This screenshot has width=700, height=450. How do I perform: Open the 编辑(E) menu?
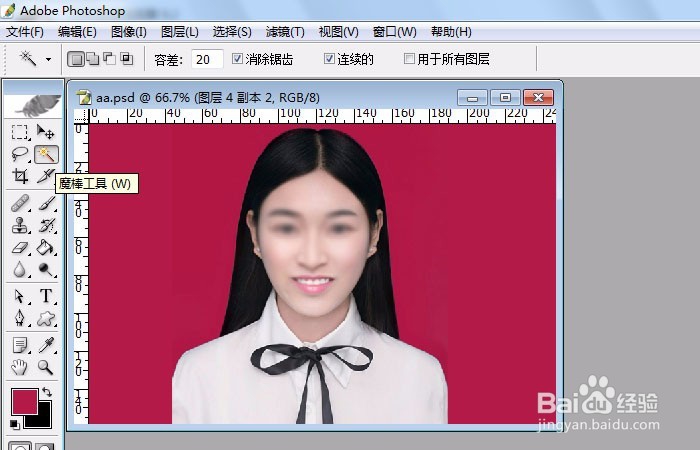pyautogui.click(x=77, y=32)
